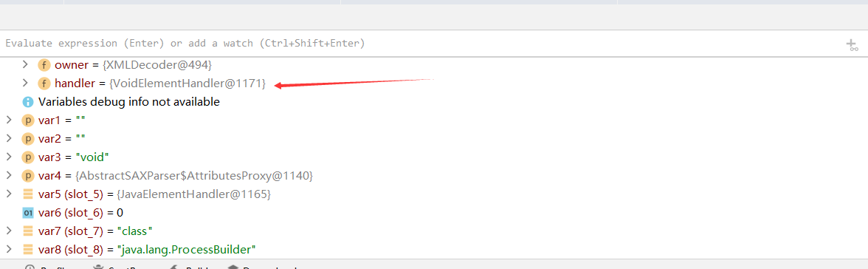Viewport: 868px width, 269px height.
Task: Select the var3 = "void" row
Action: pyautogui.click(x=434, y=157)
